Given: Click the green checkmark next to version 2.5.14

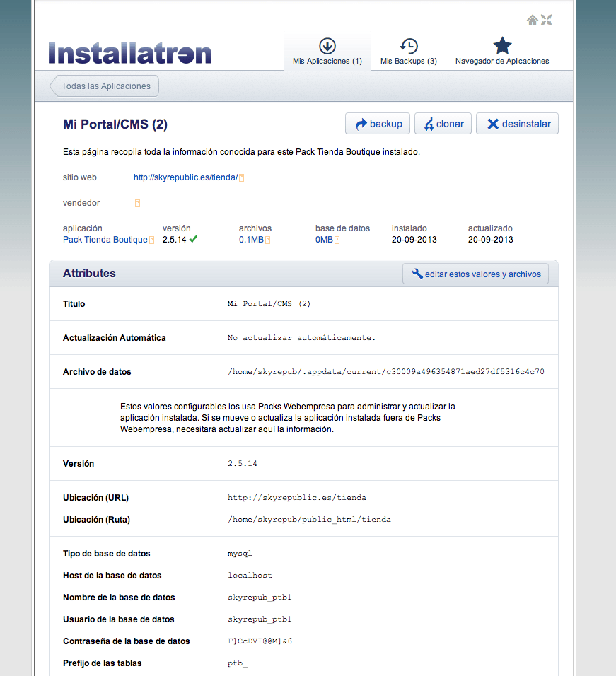Looking at the screenshot, I should (193, 239).
